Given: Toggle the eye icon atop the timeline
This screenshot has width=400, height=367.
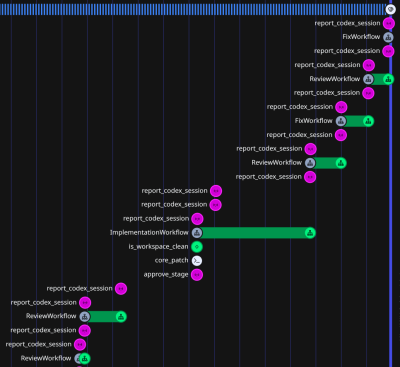Looking at the screenshot, I should coord(390,9).
